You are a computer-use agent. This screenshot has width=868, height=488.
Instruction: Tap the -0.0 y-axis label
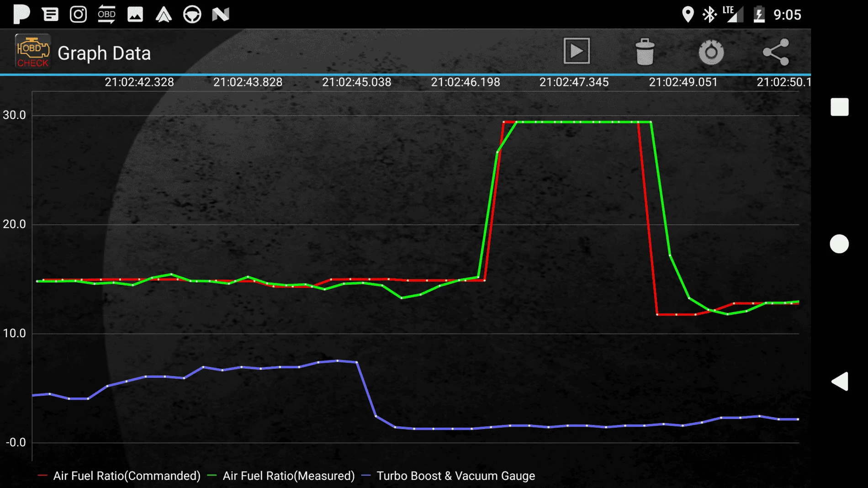click(x=16, y=443)
